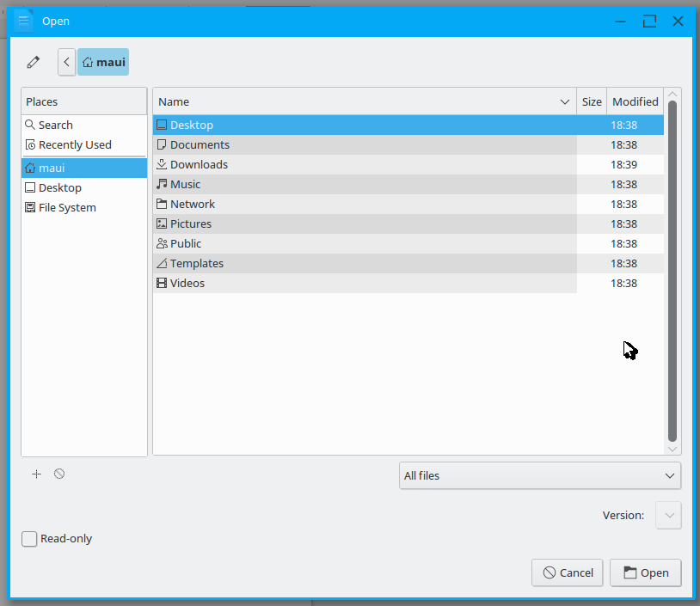Select the Downloads folder row
The image size is (700, 606).
tap(408, 165)
